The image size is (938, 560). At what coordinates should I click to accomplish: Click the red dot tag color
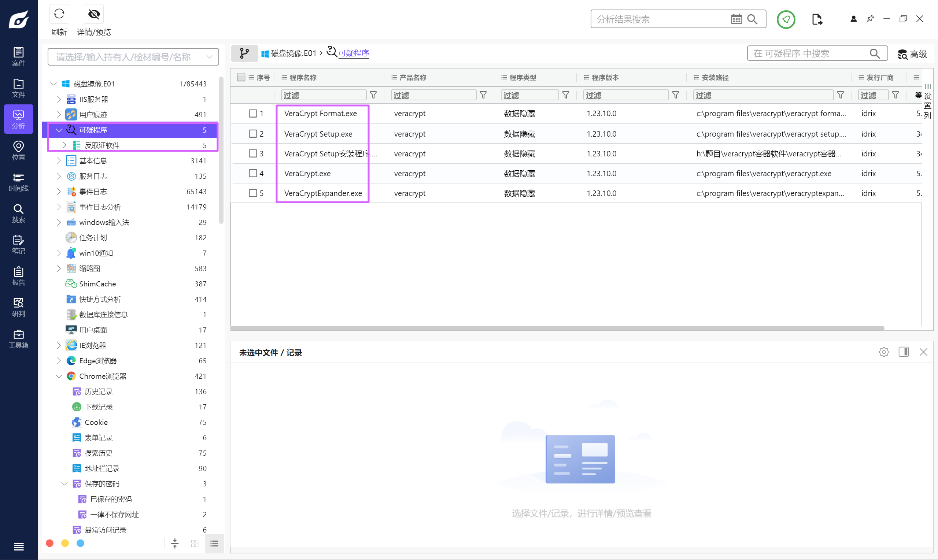point(49,543)
